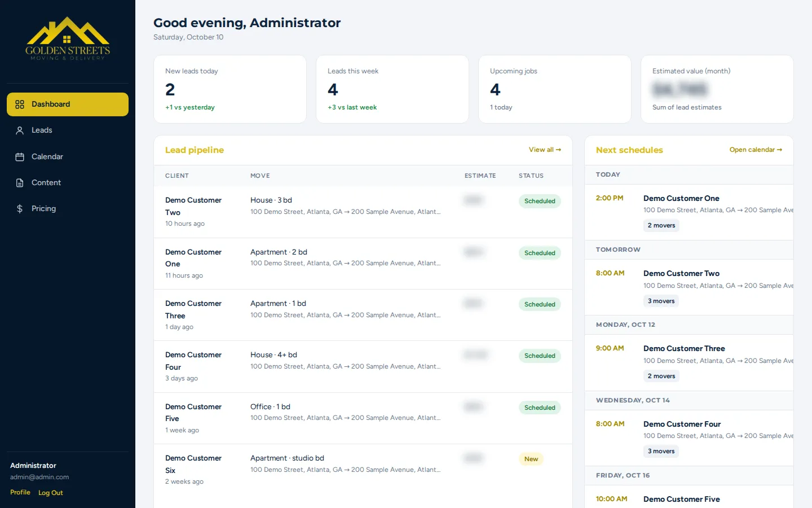Viewport: 812px width, 508px height.
Task: Click Scheduled badge for Demo Customer One lead
Action: pyautogui.click(x=540, y=253)
